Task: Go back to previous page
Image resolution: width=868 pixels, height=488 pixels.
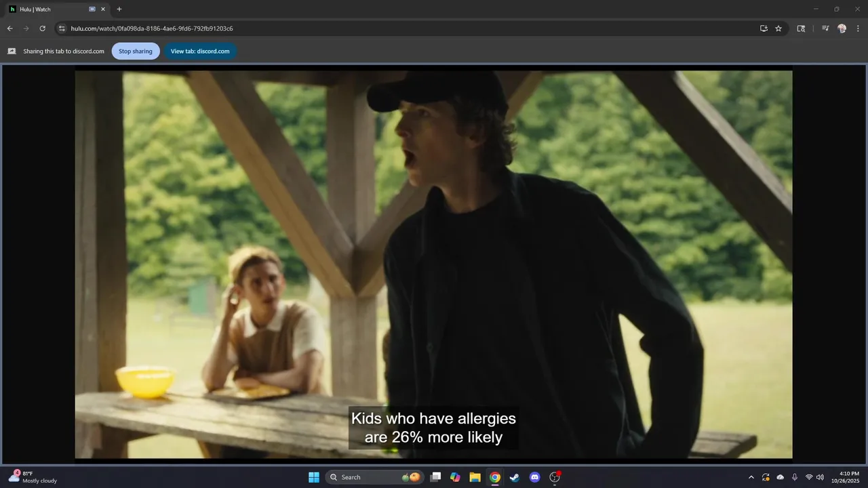Action: point(9,28)
